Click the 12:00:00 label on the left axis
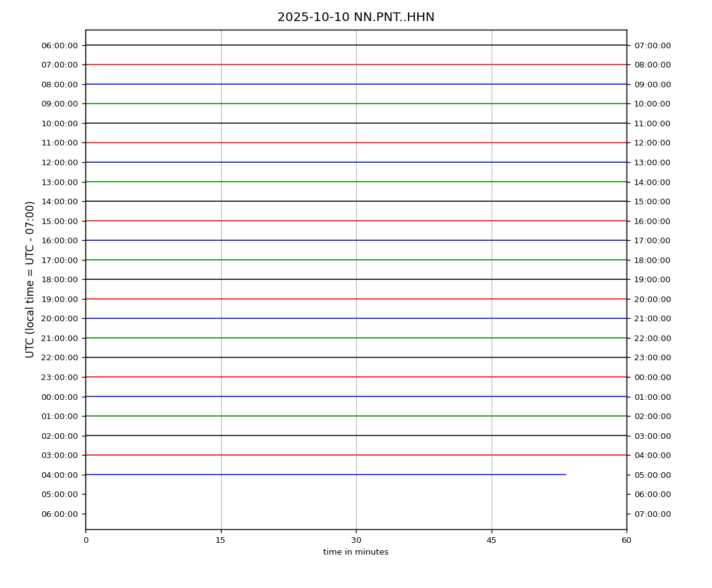The height and width of the screenshot is (588, 712). click(59, 163)
